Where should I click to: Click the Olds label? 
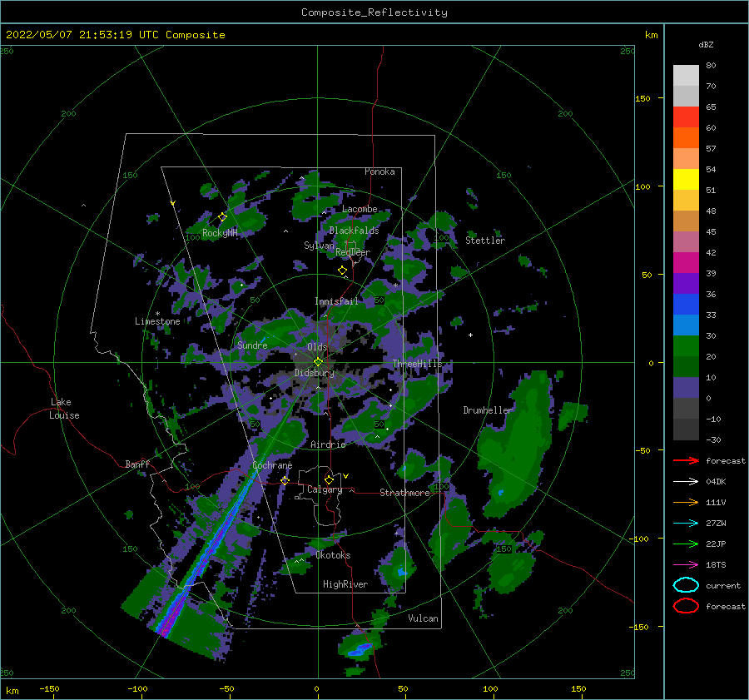point(317,346)
